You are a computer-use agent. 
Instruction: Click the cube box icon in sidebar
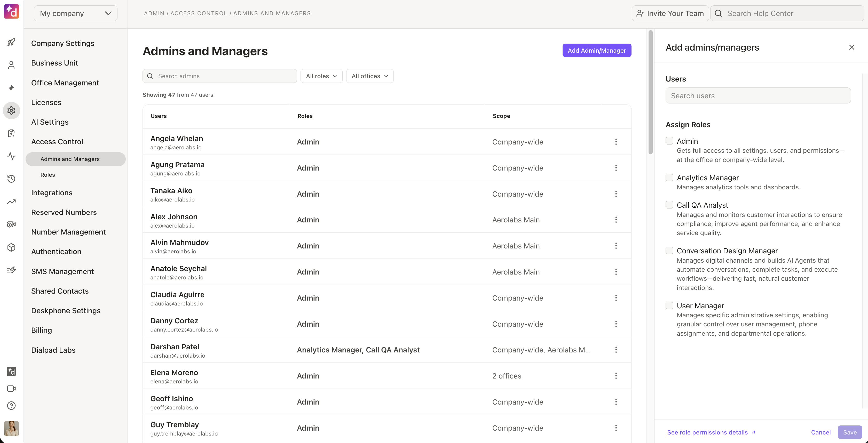(11, 247)
